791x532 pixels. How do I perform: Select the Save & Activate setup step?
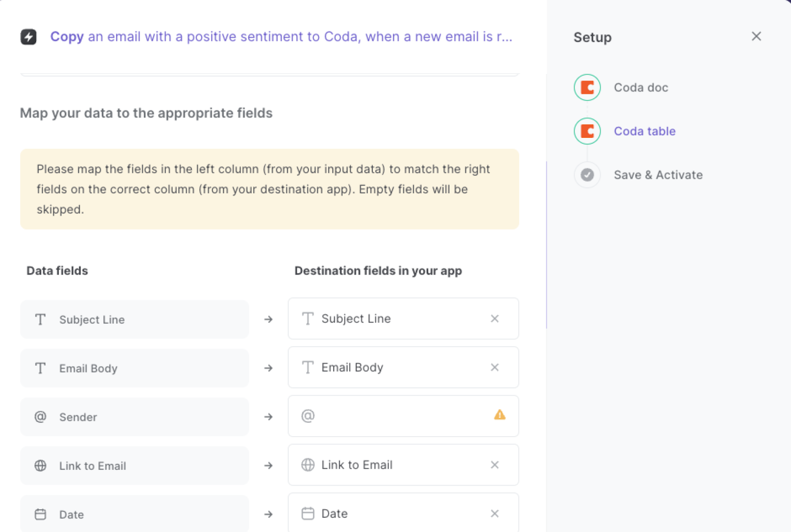(x=658, y=175)
